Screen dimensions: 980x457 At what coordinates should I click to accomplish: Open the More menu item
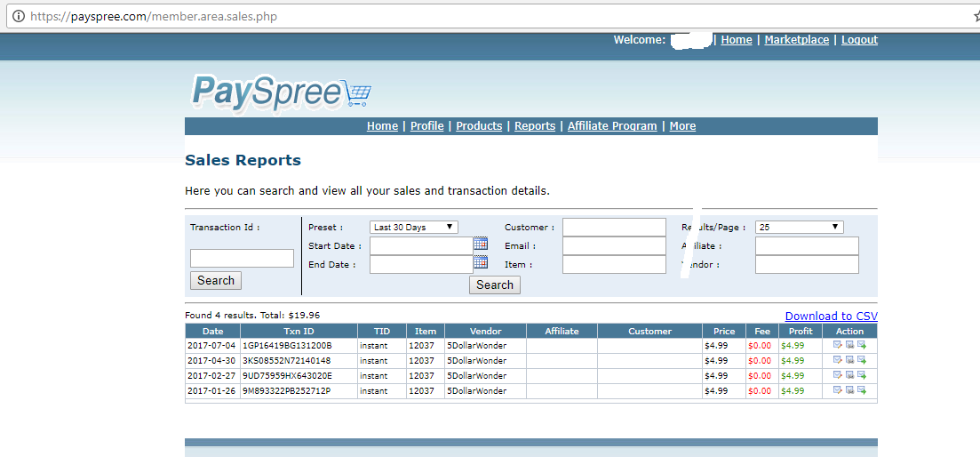click(x=682, y=126)
